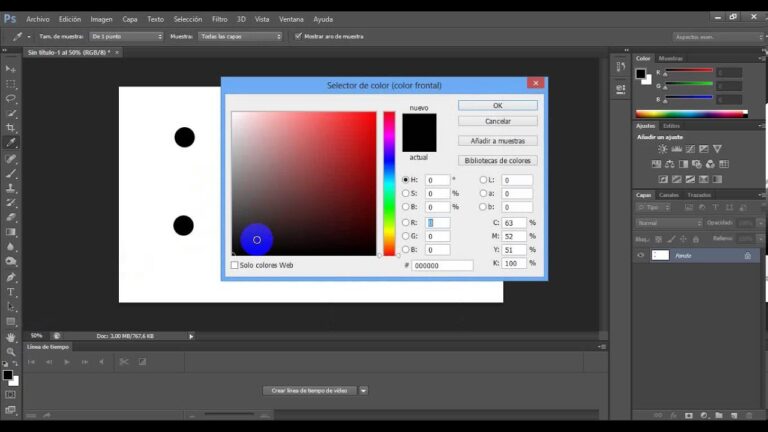Select the Gradient tool
Viewport: 768px width, 432px height.
pyautogui.click(x=10, y=232)
